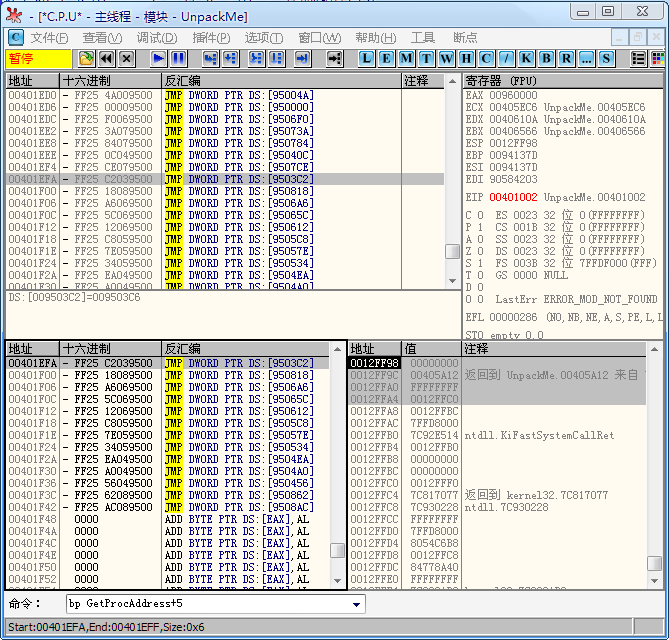Open the 断点 menu
Viewport: 669px width, 640px height.
[x=465, y=38]
